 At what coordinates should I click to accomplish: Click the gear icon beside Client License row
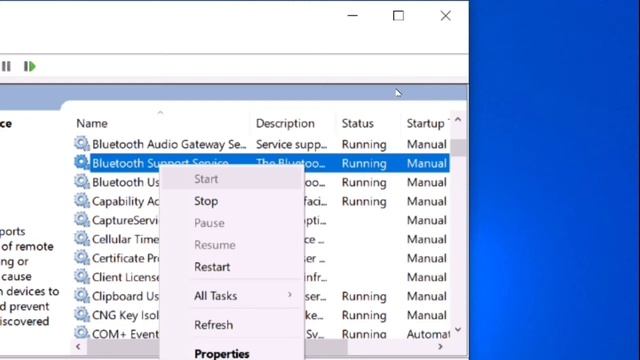coord(82,276)
